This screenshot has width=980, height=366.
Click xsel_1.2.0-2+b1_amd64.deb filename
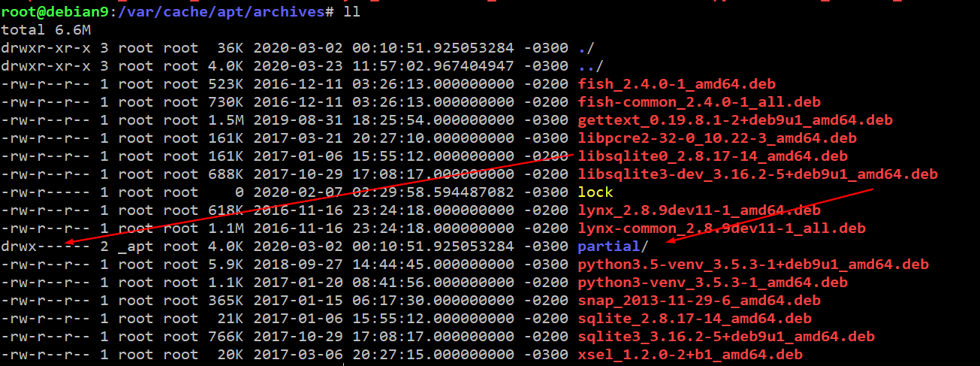click(x=690, y=355)
